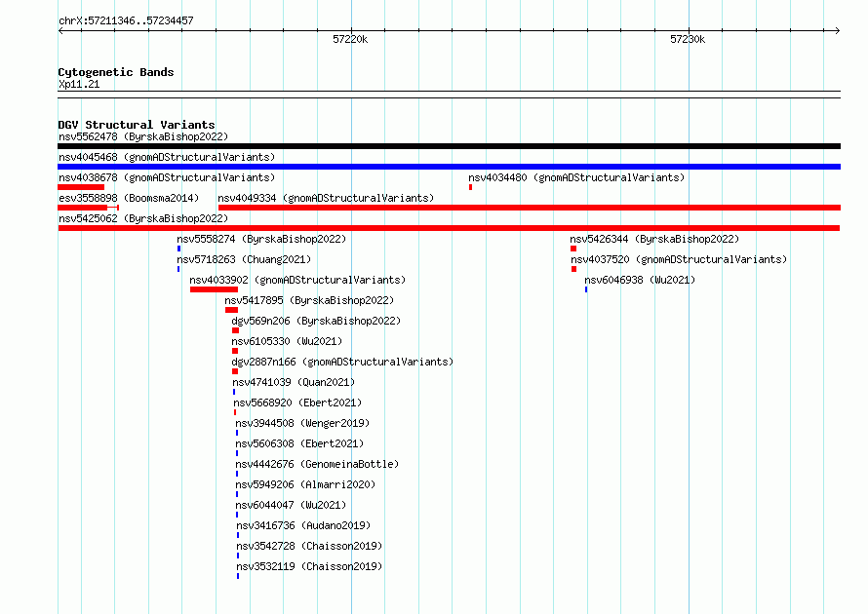Open the nsv4045468 (gnomADStructuralVariants) label
Image resolution: width=868 pixels, height=614 pixels.
pos(167,157)
